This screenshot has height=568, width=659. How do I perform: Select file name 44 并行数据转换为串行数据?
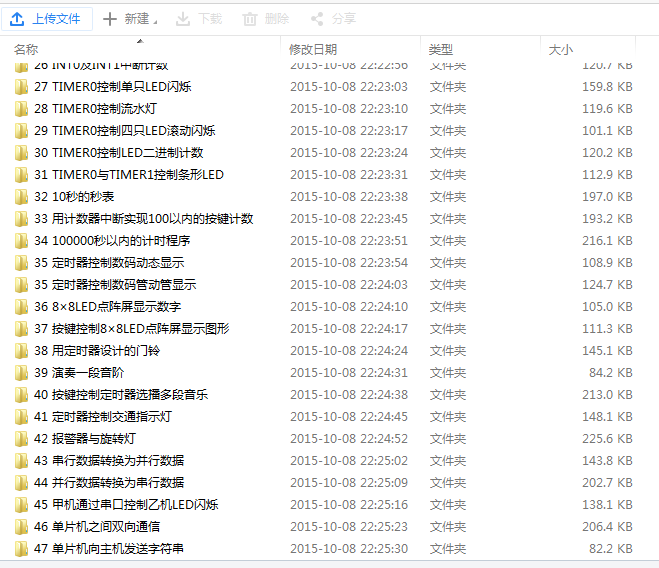(x=109, y=482)
